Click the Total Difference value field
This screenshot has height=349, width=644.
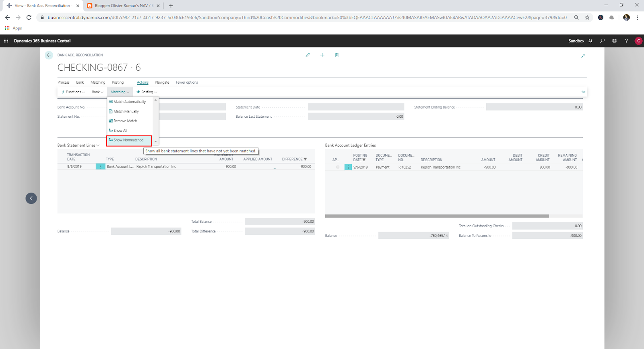(x=280, y=231)
